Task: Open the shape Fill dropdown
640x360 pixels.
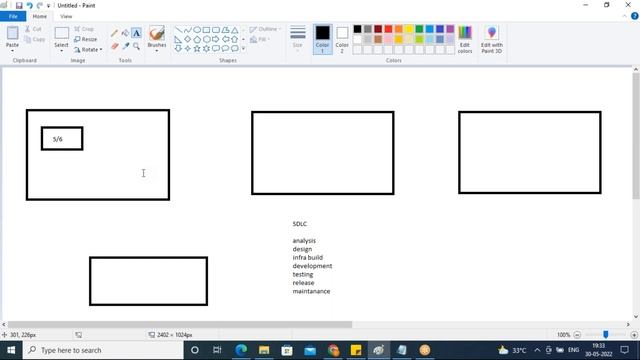Action: click(x=260, y=39)
